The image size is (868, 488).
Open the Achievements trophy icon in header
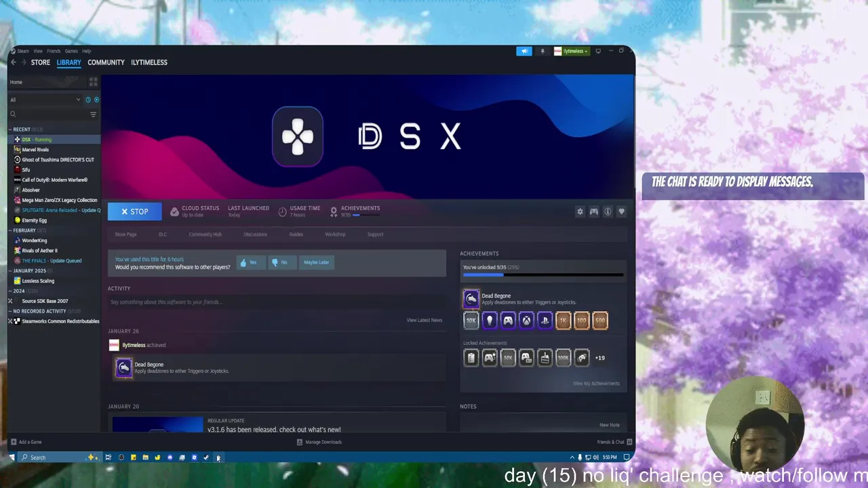334,211
